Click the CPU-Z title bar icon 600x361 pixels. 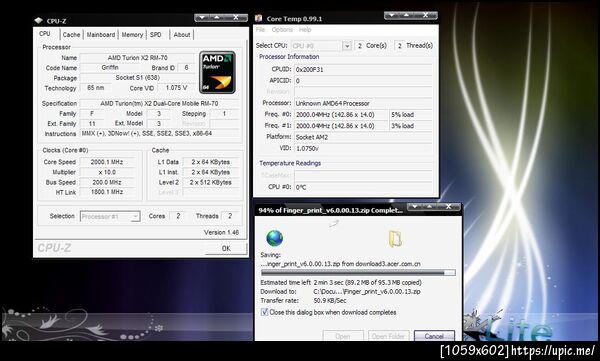(x=38, y=21)
